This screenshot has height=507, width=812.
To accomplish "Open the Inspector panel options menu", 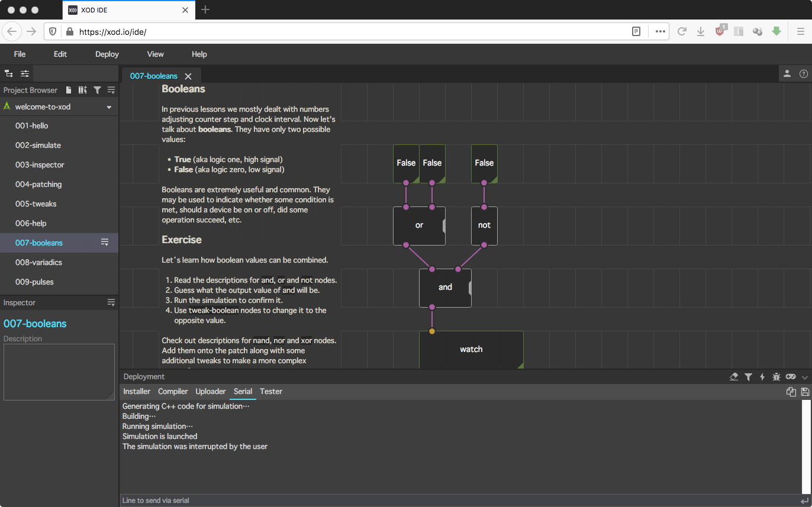I will 111,302.
